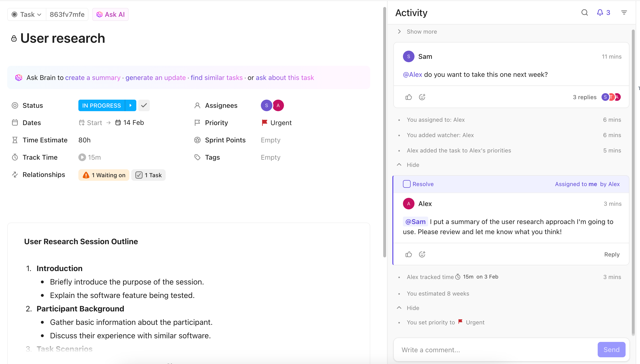640x364 pixels.
Task: Click the lock icon beside User research
Action: point(14,39)
